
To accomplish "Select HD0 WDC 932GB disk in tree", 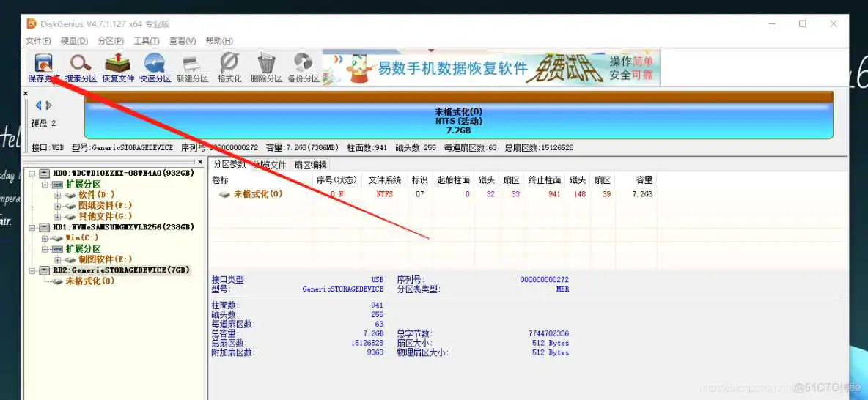I will (x=123, y=173).
